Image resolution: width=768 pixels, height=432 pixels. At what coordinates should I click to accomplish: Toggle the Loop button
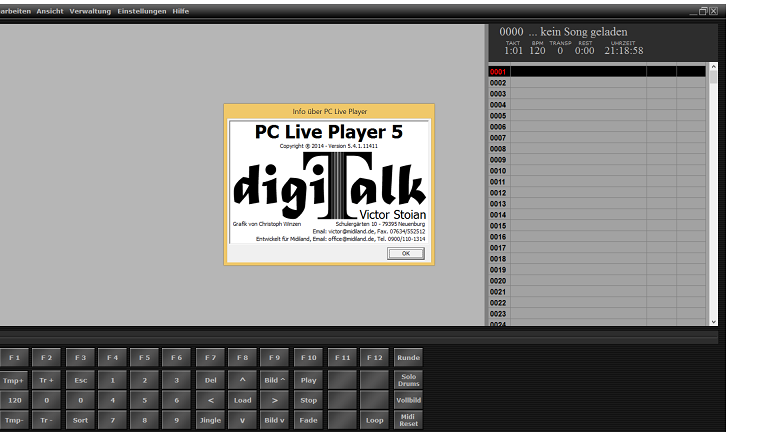pos(374,420)
